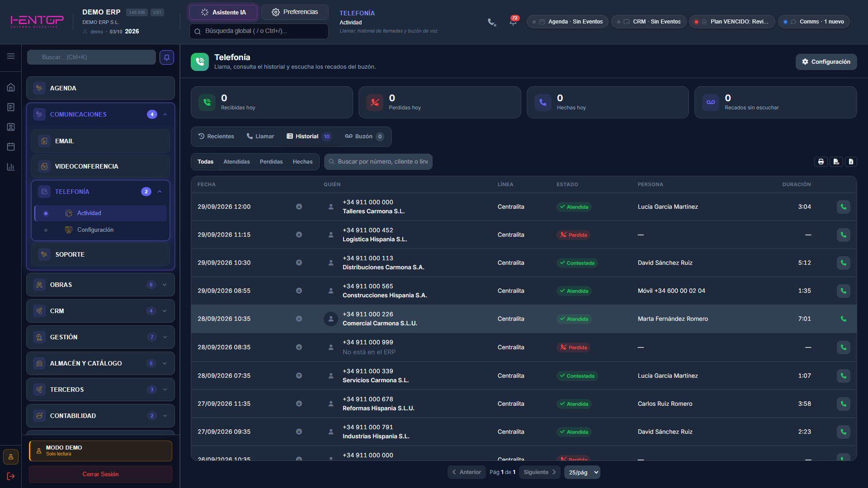Toggle the hamburger menu sidebar button
868x488 pixels.
[11, 56]
